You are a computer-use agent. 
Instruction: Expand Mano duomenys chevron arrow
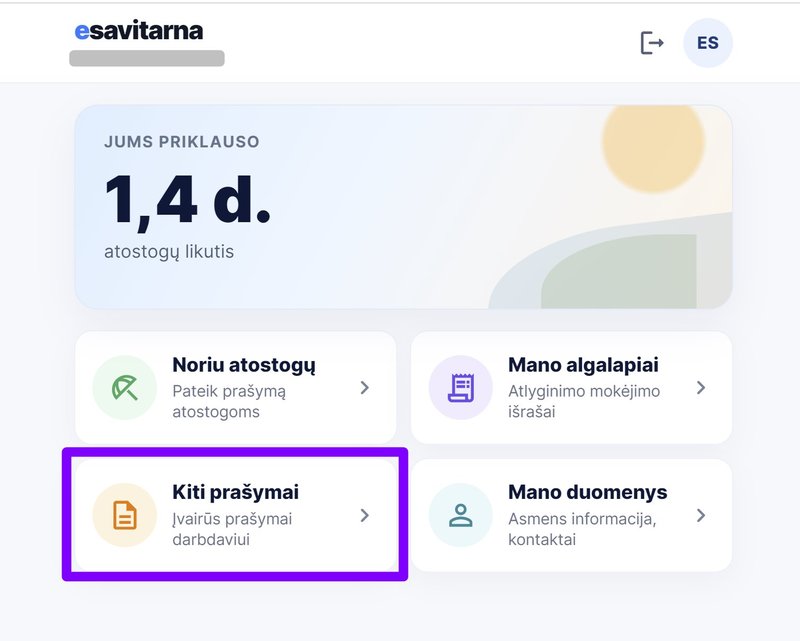(701, 515)
